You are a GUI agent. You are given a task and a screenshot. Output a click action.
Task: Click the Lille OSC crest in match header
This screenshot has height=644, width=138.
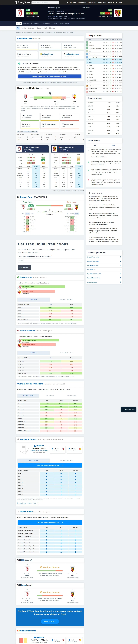point(20,13)
